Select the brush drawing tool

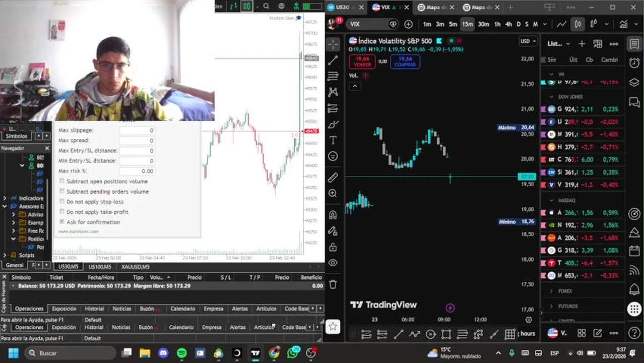[x=333, y=125]
